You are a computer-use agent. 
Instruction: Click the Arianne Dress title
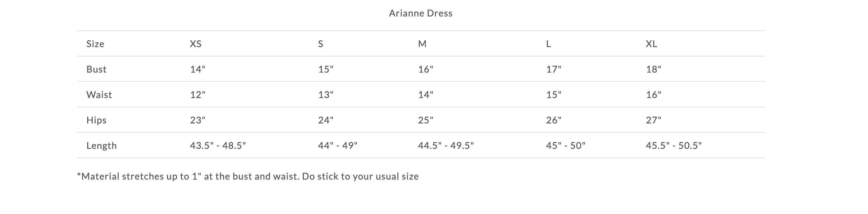(x=420, y=13)
